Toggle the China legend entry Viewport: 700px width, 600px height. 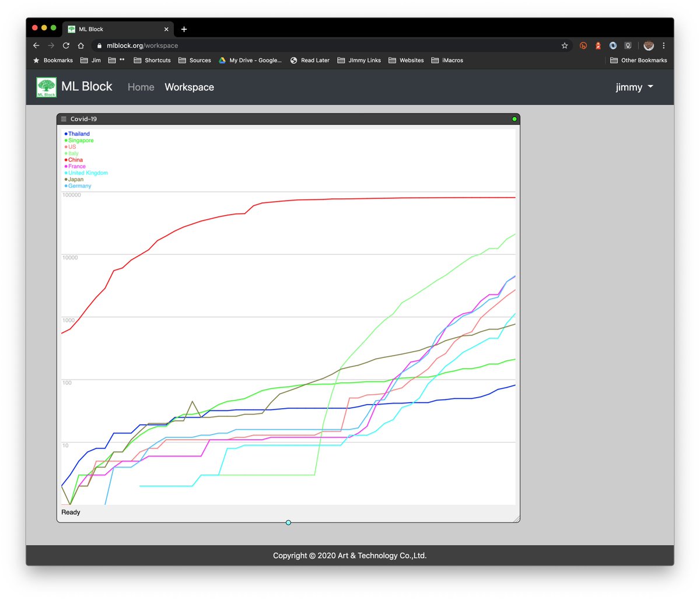(73, 160)
